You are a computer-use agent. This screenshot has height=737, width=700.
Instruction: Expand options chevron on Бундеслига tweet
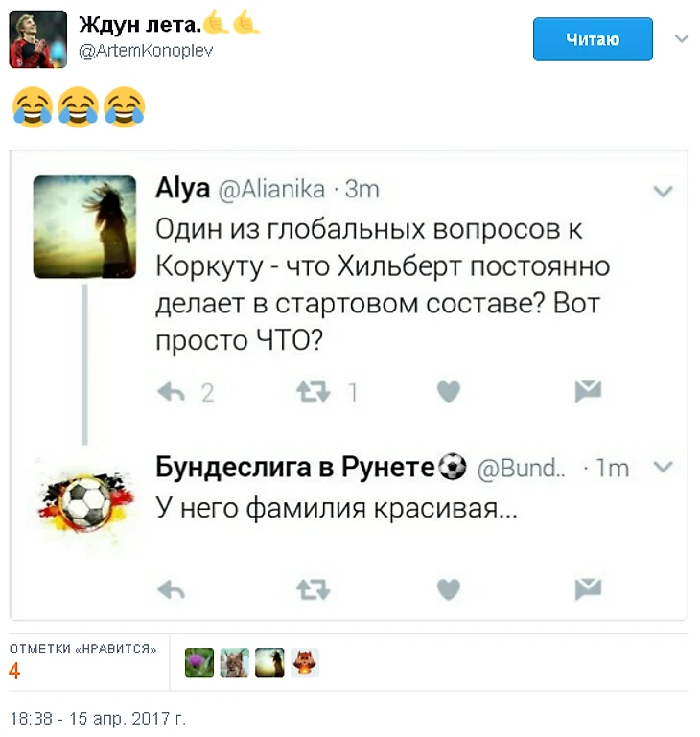[x=663, y=467]
